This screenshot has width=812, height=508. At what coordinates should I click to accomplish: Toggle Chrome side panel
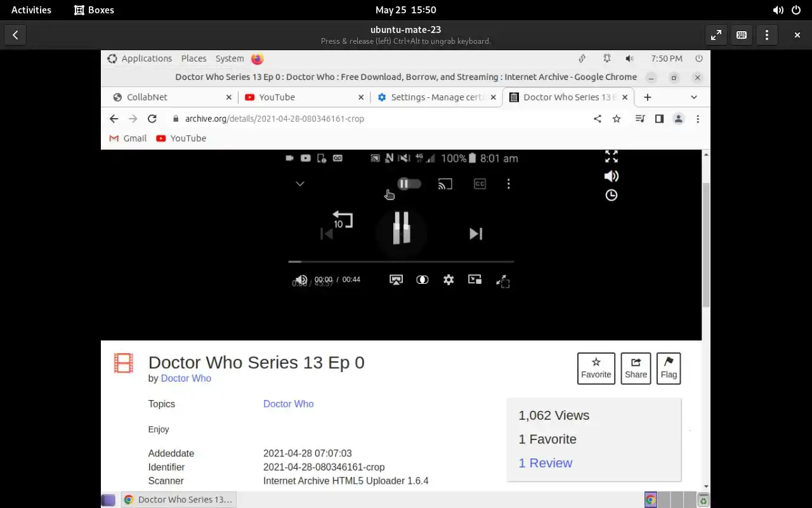659,119
